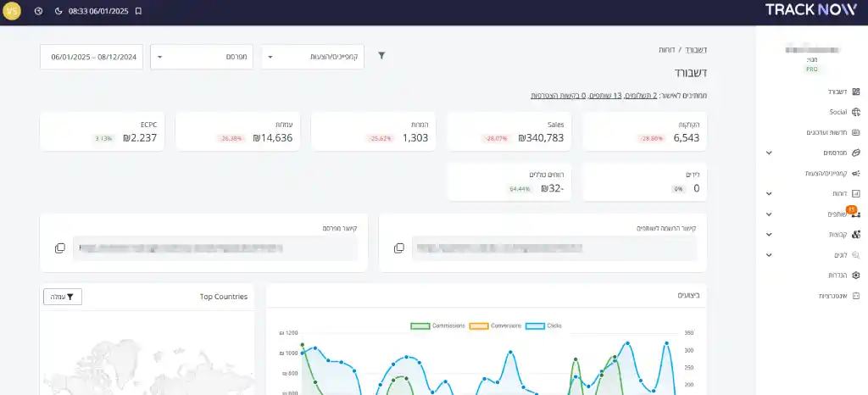Toggle the Commissions legend swatch

[420, 325]
